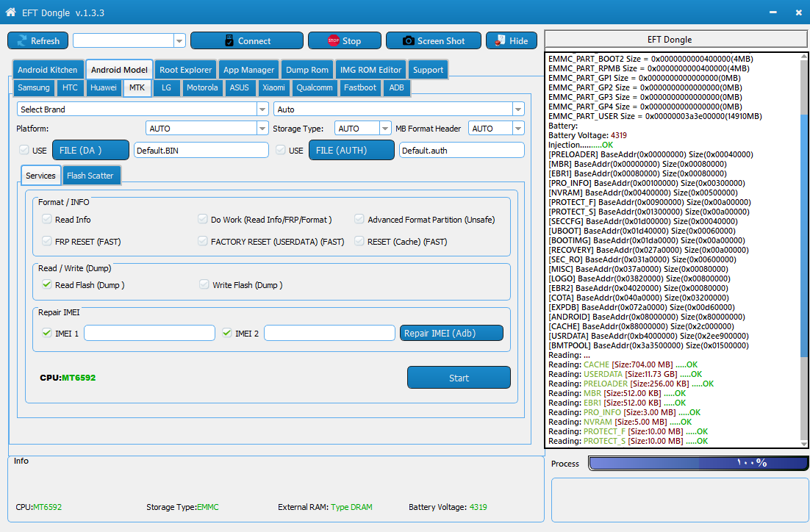The image size is (810, 532).
Task: Toggle the IMEI 1 checkbox
Action: (x=47, y=333)
